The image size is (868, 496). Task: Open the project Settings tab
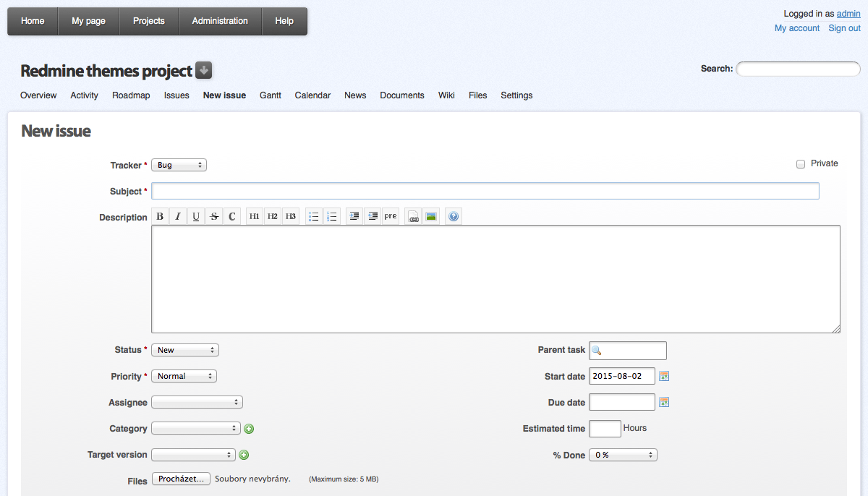[x=516, y=95]
